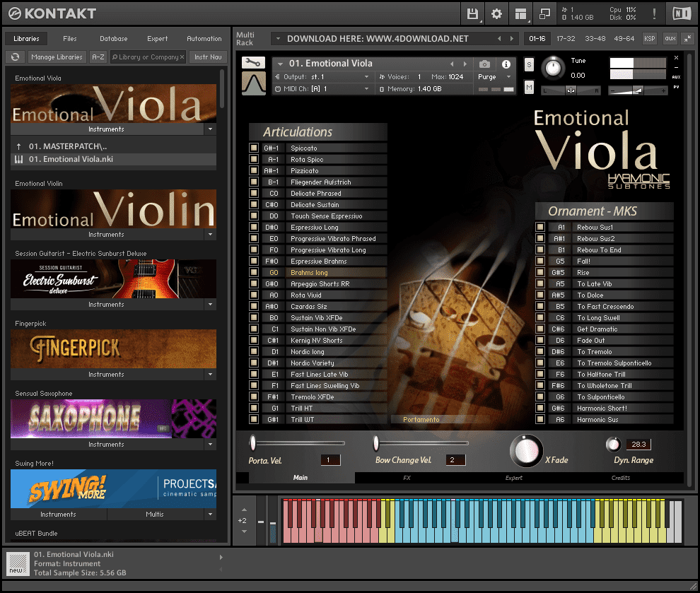Enable the Spiccato articulation checkbox
The width and height of the screenshot is (700, 593).
click(x=254, y=148)
